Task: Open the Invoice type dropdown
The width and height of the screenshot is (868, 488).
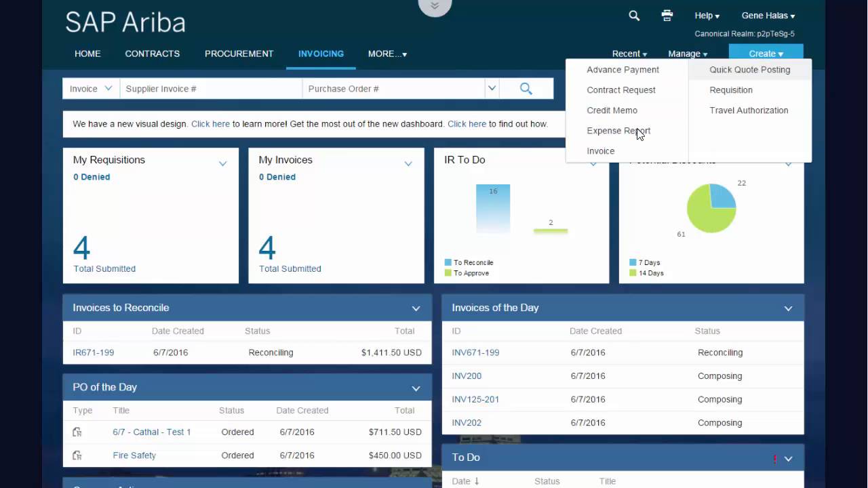Action: click(x=91, y=89)
